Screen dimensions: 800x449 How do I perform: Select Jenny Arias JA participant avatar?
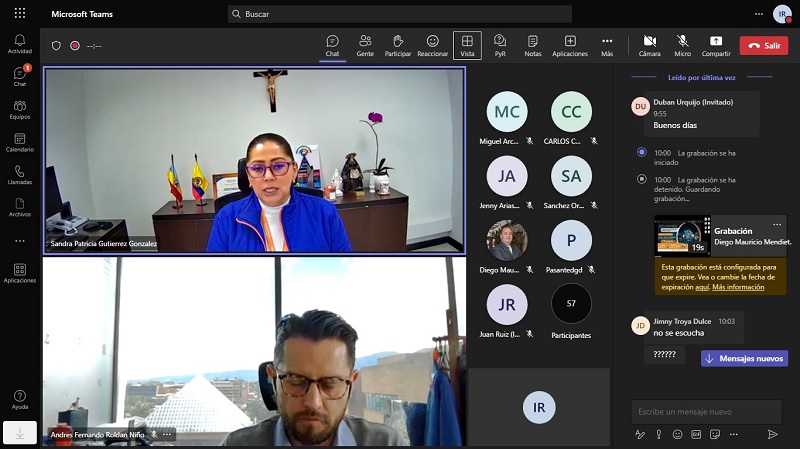507,176
